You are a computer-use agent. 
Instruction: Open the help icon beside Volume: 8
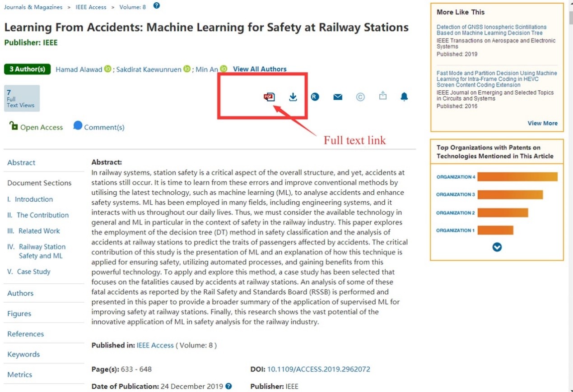[x=157, y=6]
